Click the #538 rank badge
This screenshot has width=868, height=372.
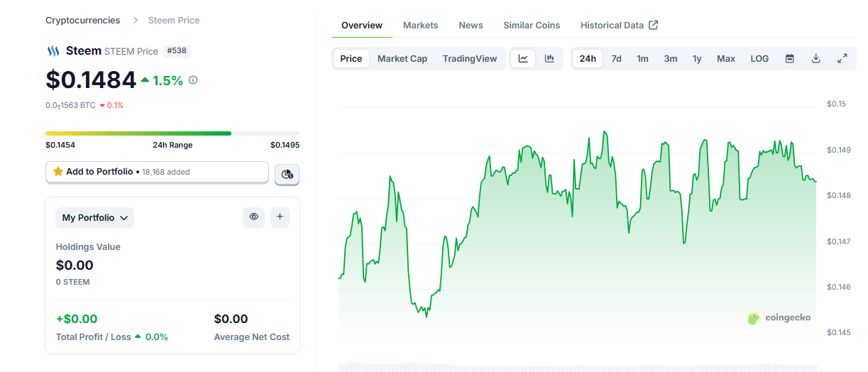[x=177, y=51]
